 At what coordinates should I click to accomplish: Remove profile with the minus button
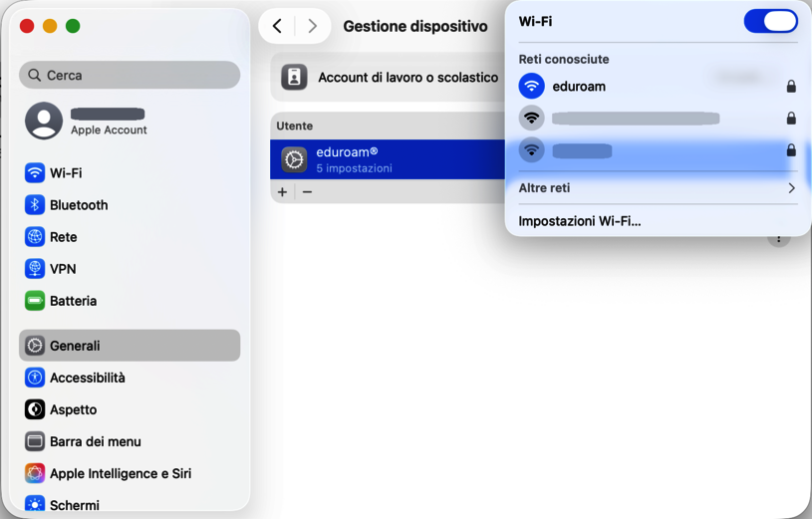tap(307, 191)
